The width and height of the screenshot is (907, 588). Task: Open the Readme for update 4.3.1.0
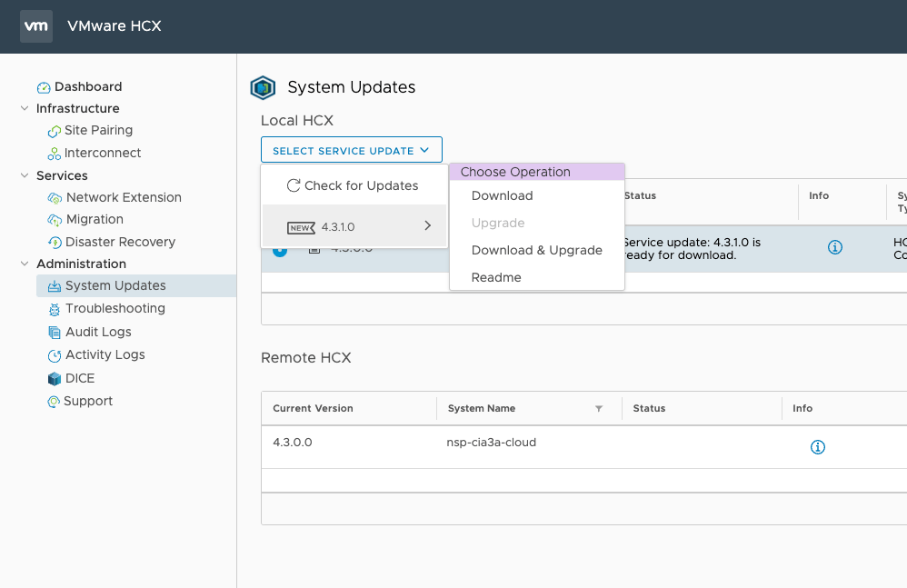point(496,278)
